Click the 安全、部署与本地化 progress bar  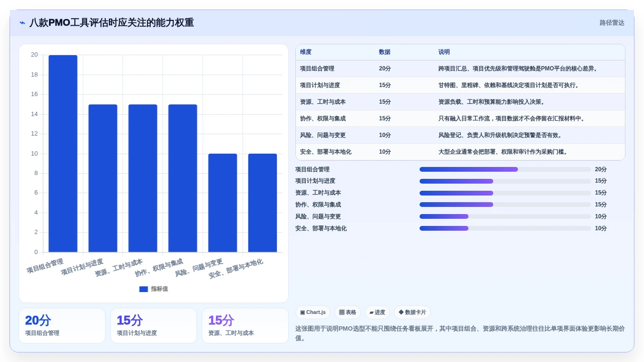tap(505, 228)
